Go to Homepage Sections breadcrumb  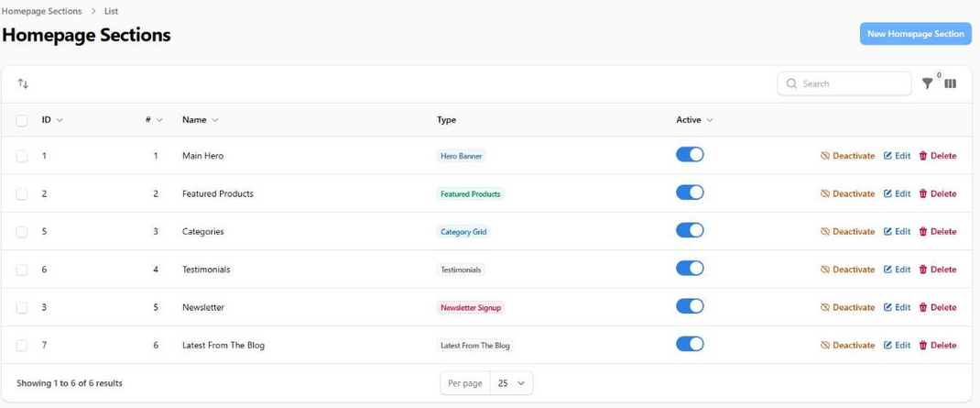click(x=42, y=11)
